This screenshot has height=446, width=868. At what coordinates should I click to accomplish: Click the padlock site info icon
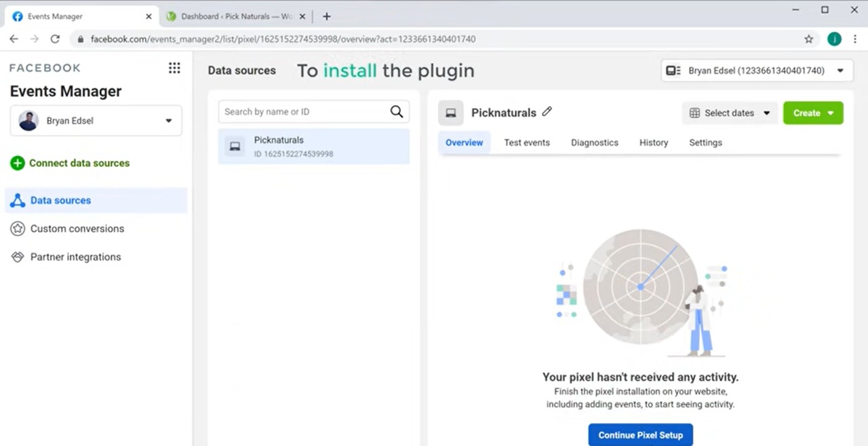pyautogui.click(x=81, y=39)
